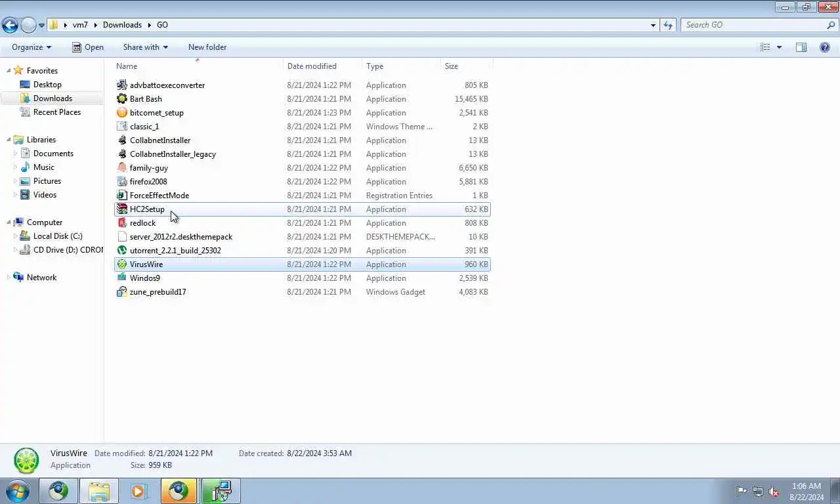Open Windows Explorer from taskbar
Viewport: 840px width, 504px height.
(99, 491)
